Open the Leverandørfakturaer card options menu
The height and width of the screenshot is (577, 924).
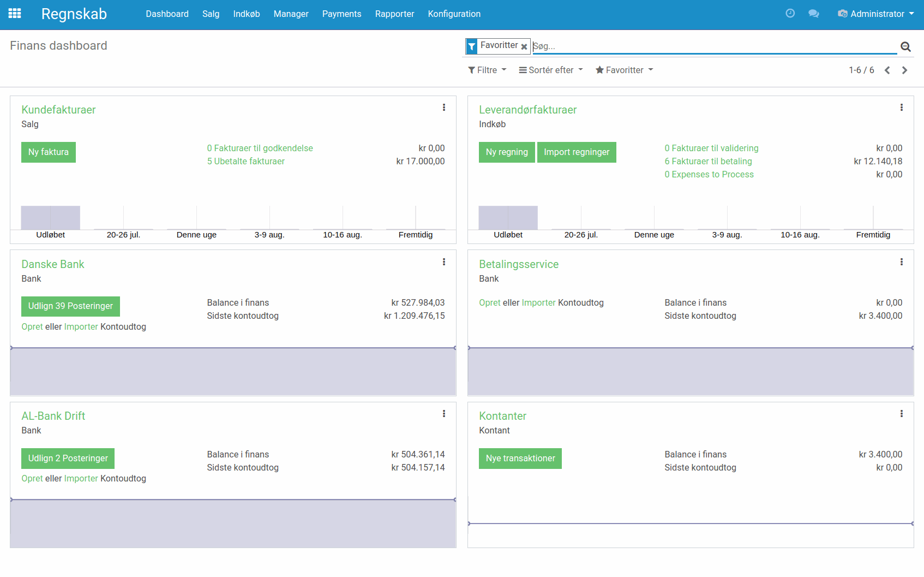pos(901,108)
